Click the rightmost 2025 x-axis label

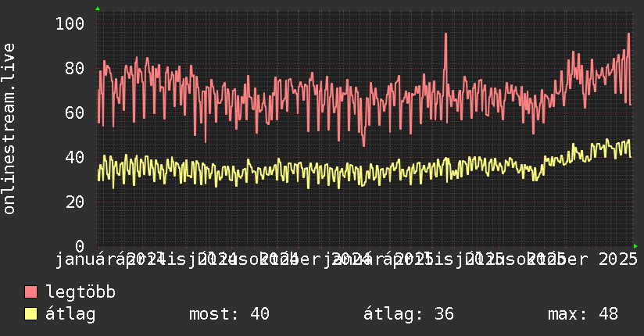(618, 259)
